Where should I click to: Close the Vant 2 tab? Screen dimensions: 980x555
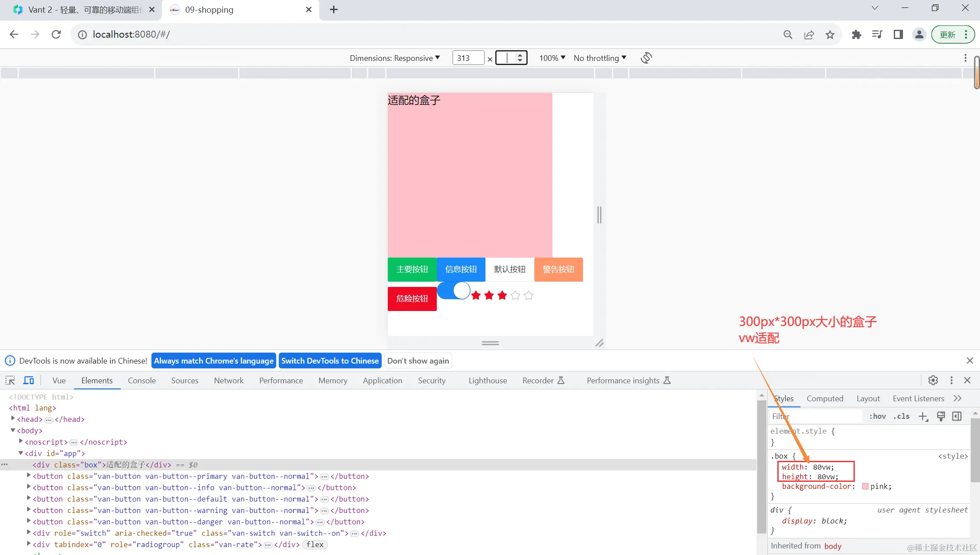click(152, 10)
